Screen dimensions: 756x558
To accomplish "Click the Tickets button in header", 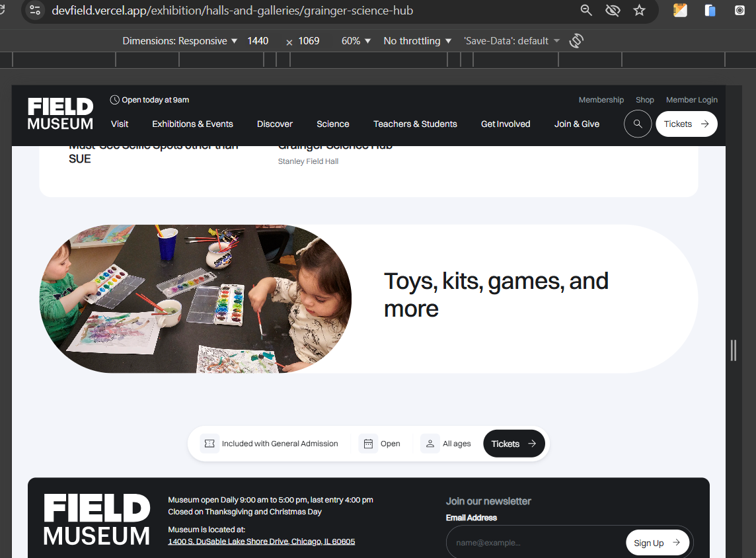I will 686,124.
